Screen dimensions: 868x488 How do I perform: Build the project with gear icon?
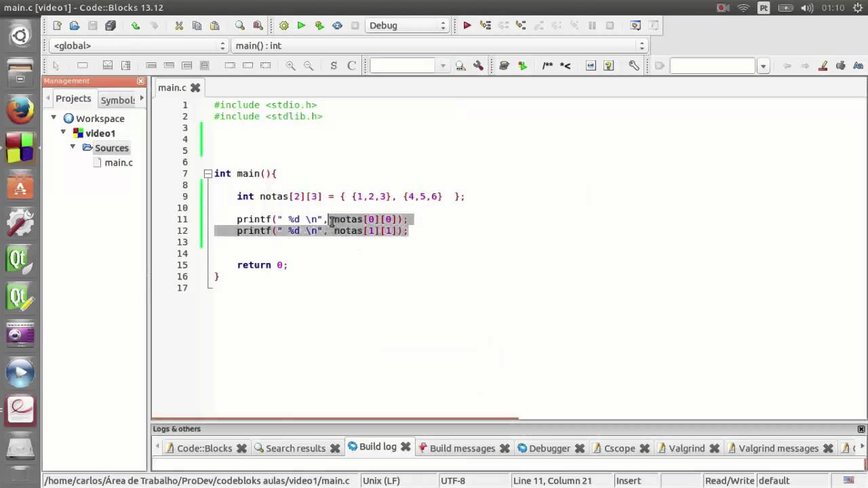coord(283,26)
